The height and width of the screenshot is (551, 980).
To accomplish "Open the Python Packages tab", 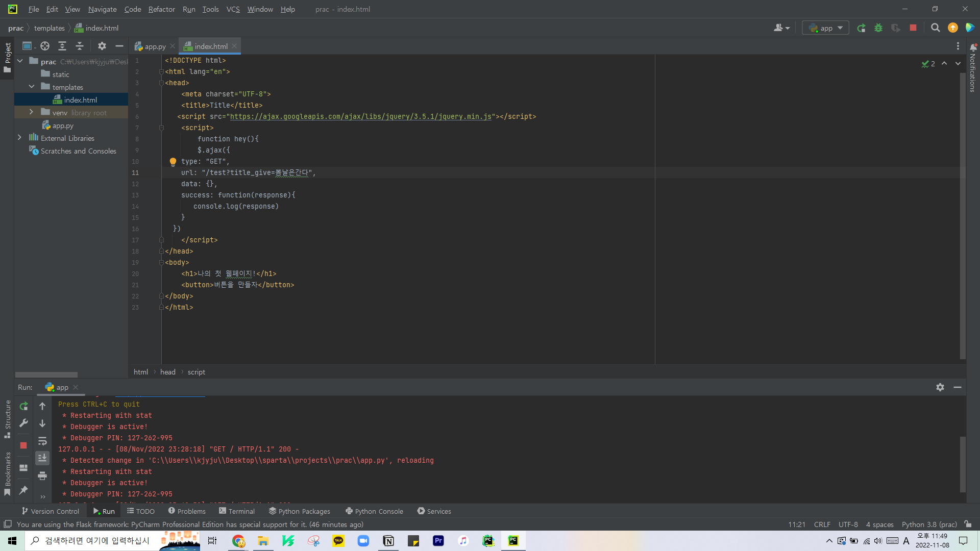I will click(300, 511).
